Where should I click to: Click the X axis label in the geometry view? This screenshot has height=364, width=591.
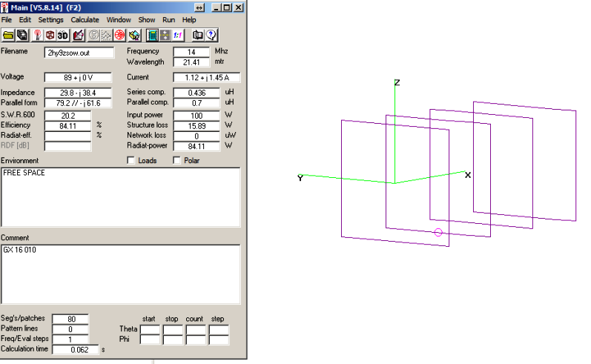click(468, 175)
